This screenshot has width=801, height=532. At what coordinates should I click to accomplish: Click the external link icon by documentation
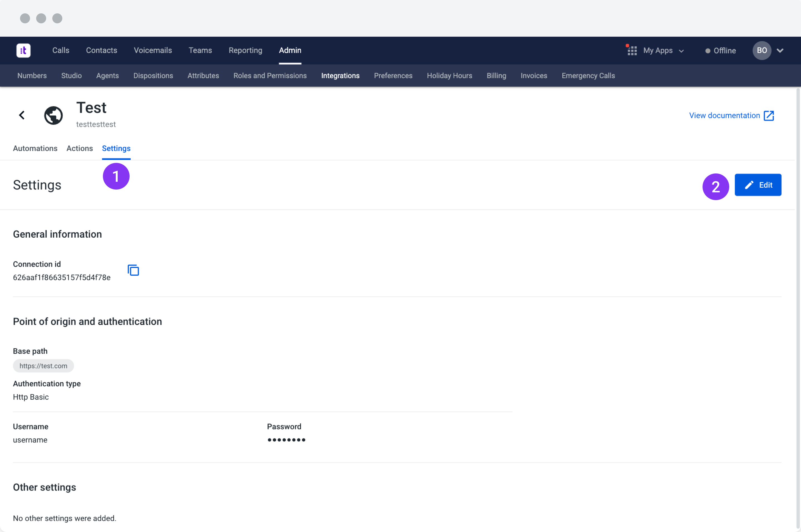pos(769,116)
